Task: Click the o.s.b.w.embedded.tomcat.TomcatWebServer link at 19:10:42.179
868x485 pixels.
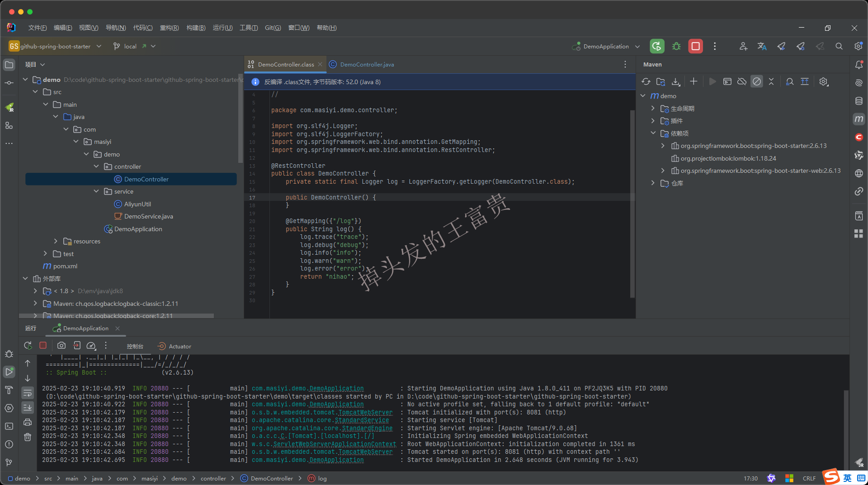Action: [322, 413]
